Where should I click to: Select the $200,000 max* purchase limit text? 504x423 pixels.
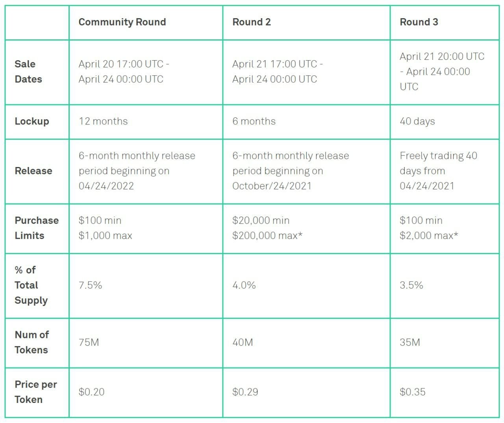267,236
